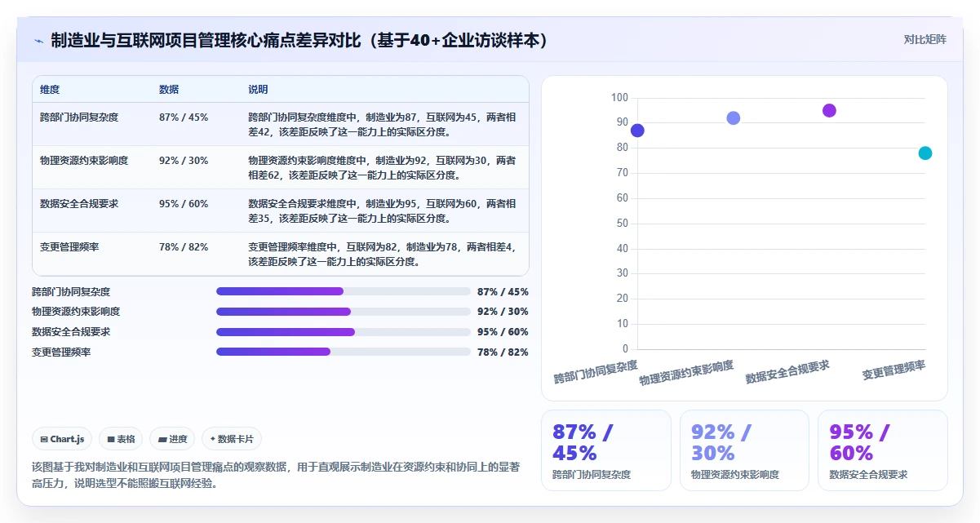The height and width of the screenshot is (523, 980).
Task: Click the 92% / 30% progress bar value
Action: tap(503, 312)
